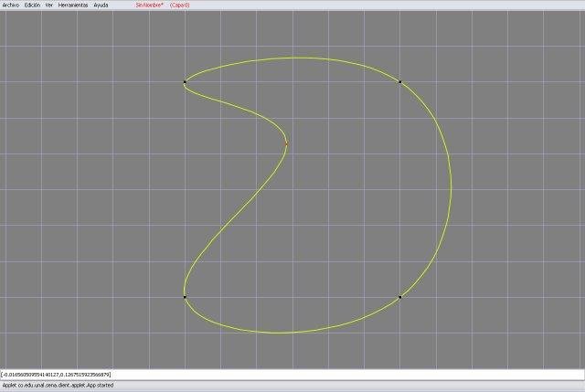Select the top-right black control point
Screen dimensions: 585x392
pos(399,82)
